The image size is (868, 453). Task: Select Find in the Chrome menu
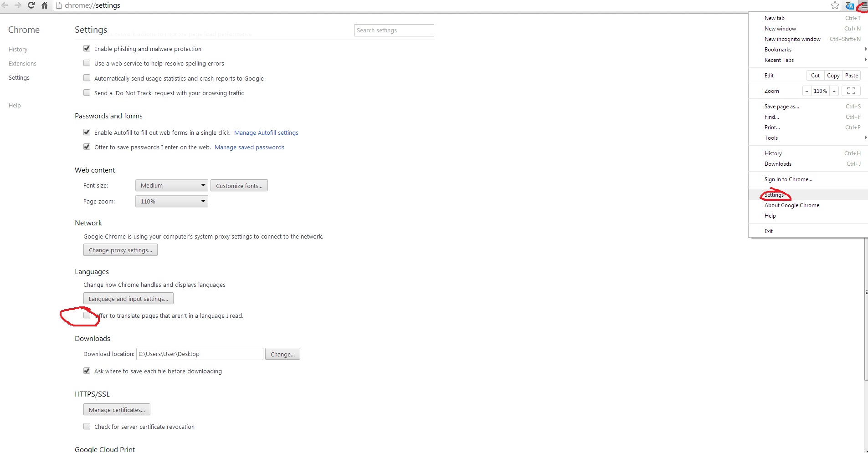click(x=808, y=117)
